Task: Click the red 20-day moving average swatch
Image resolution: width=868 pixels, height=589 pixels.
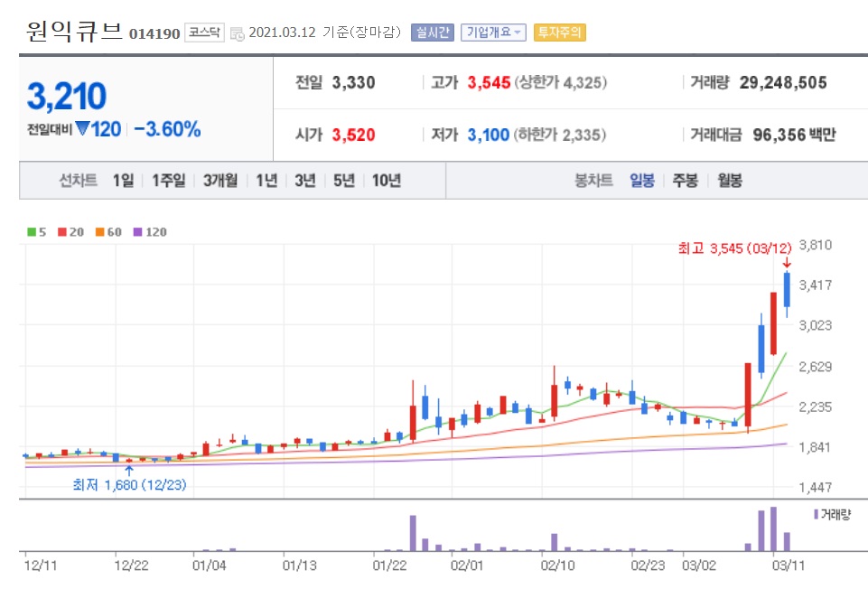Action: tap(62, 232)
